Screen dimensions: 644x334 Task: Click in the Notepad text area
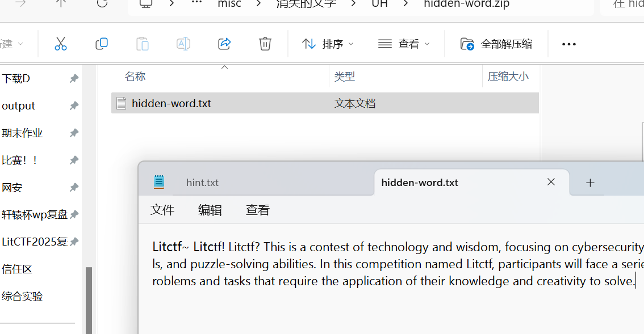(x=391, y=279)
